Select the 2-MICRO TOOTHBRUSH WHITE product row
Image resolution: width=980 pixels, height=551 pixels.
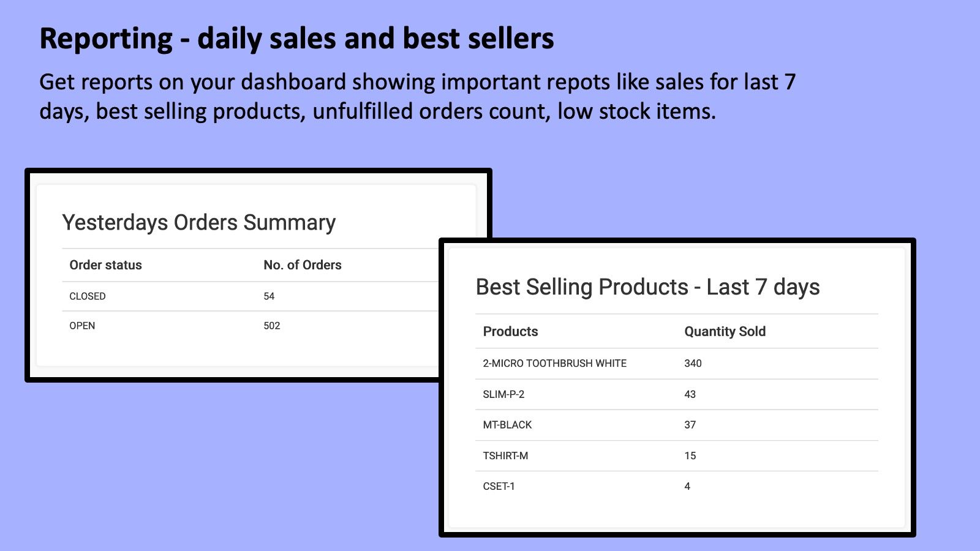[x=554, y=363]
